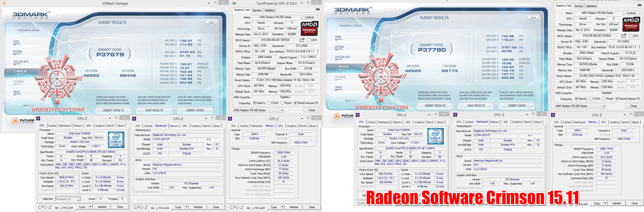The width and height of the screenshot is (644, 212).
Task: Click the Lookup button in left GPU-Z
Action: click(309, 17)
